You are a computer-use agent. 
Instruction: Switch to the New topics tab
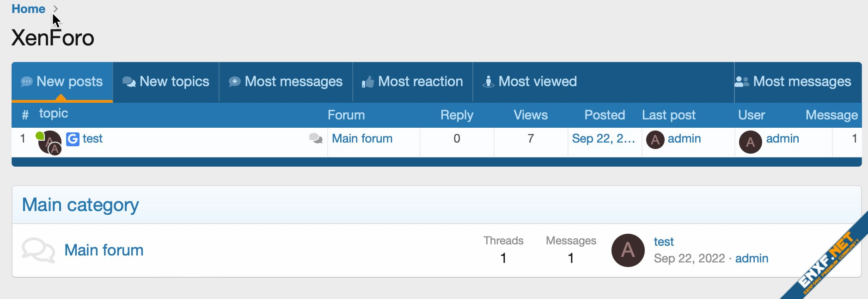click(x=166, y=82)
